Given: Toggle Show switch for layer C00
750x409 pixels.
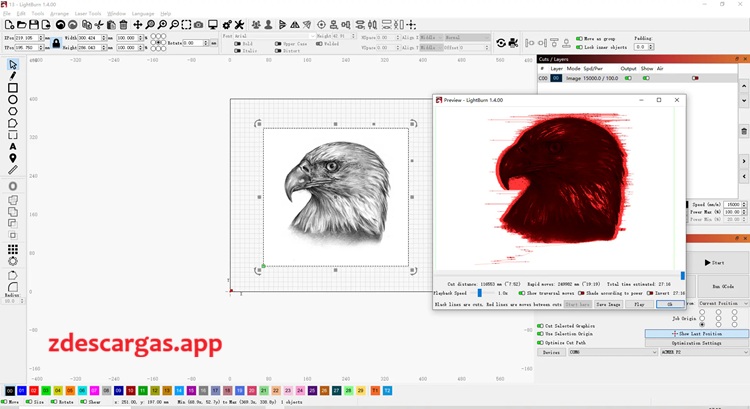Looking at the screenshot, I should pyautogui.click(x=646, y=78).
